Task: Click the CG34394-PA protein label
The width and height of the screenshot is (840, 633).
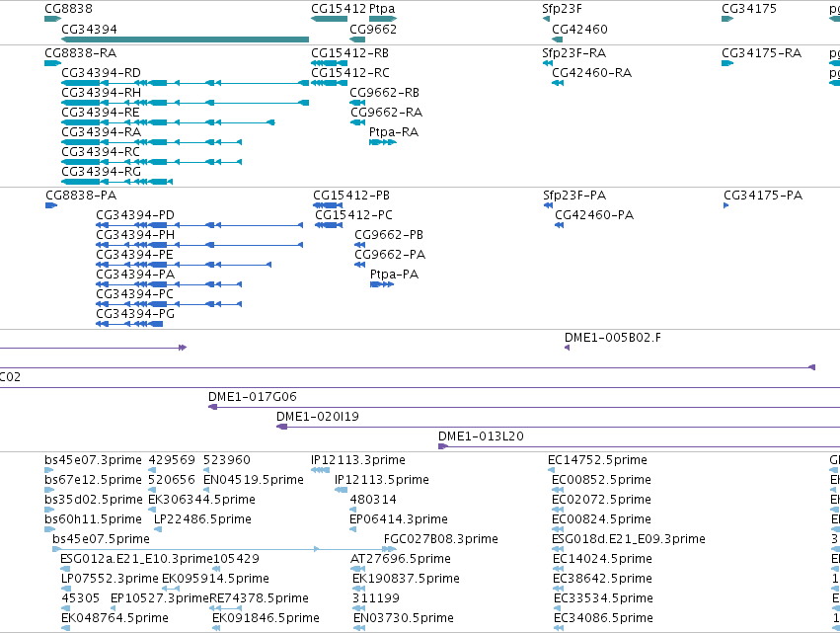Action: coord(135,275)
